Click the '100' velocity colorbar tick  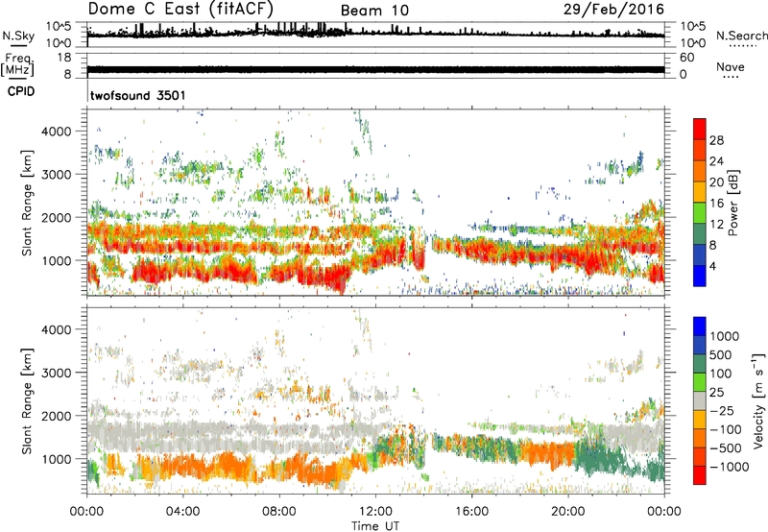pyautogui.click(x=721, y=374)
